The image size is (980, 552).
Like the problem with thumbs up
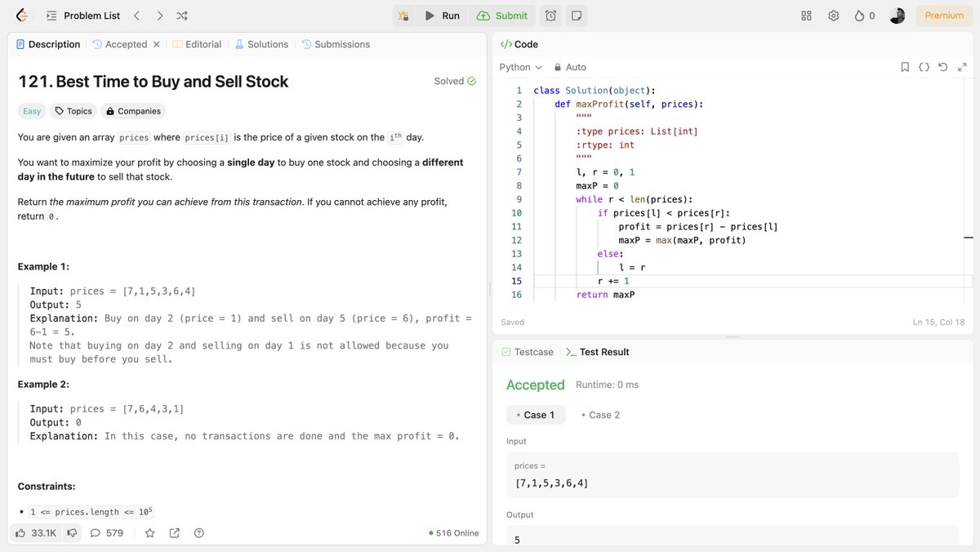coord(35,533)
